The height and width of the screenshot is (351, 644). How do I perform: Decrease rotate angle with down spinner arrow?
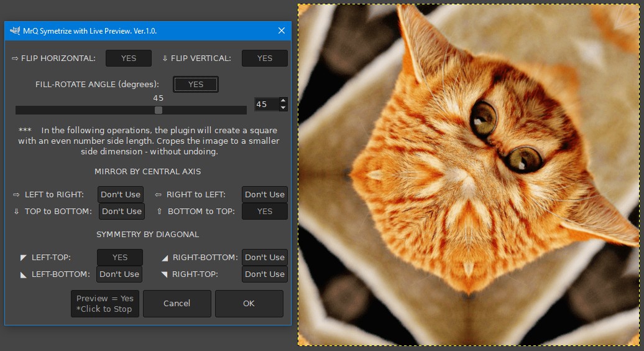[283, 108]
